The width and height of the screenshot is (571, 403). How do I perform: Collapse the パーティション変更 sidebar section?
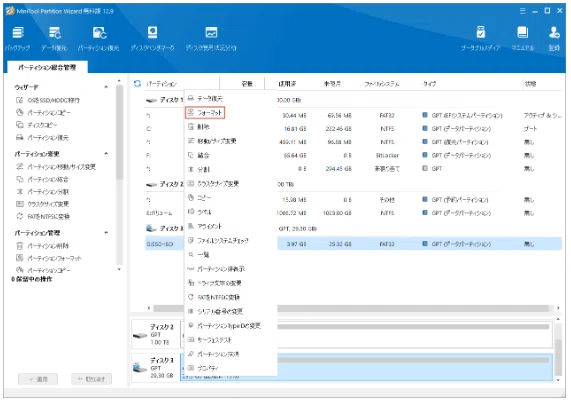[106, 154]
